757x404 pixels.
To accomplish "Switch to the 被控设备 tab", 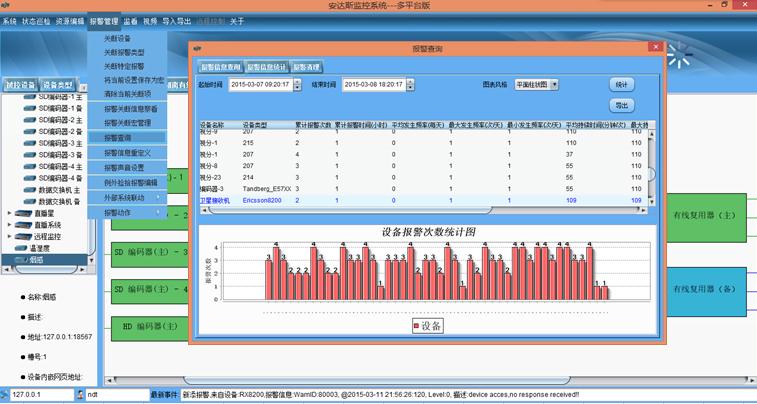I will (x=20, y=85).
